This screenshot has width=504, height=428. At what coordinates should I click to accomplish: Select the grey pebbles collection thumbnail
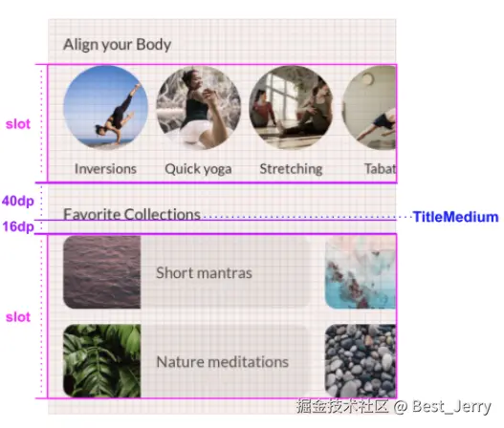coord(361,361)
